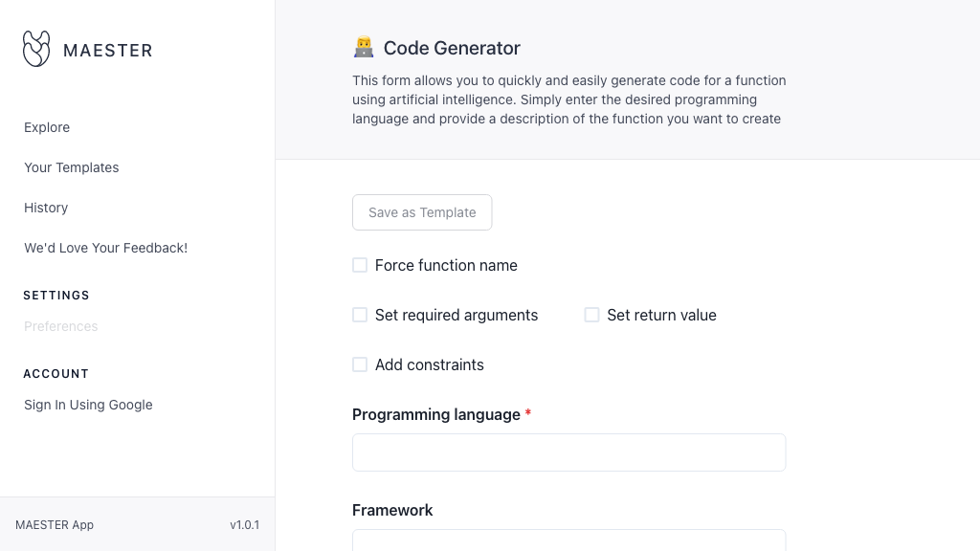Click inside the Programming language input field

coord(568,452)
